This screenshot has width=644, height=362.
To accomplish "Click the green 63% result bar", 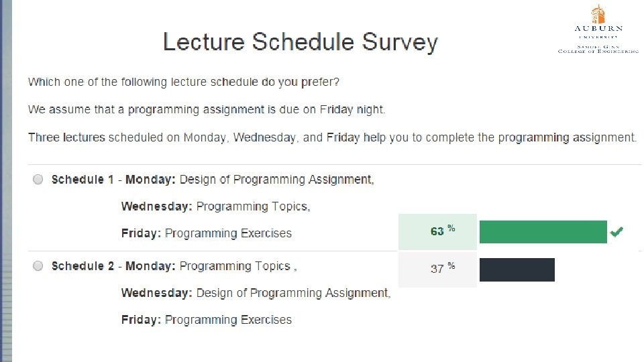I will tap(543, 232).
